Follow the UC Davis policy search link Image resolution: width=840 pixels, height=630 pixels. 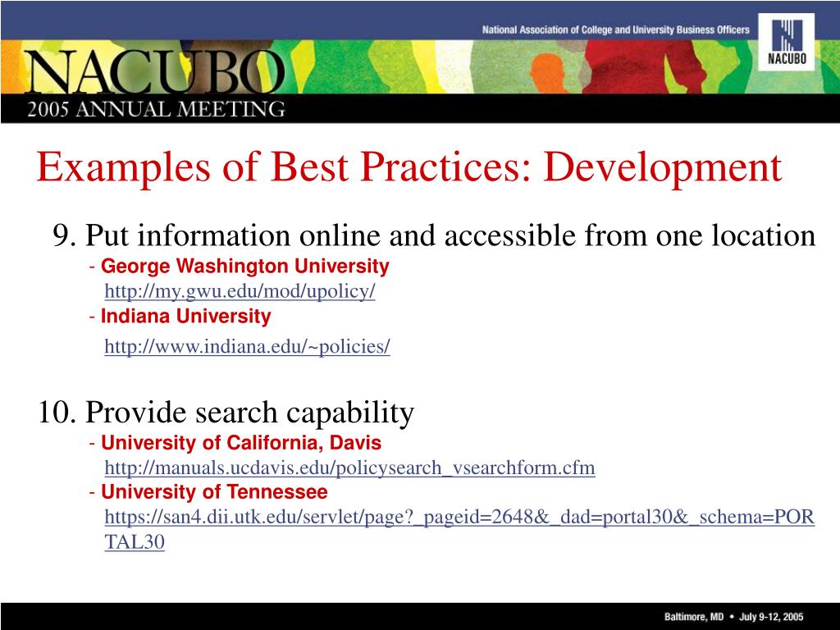pyautogui.click(x=349, y=468)
